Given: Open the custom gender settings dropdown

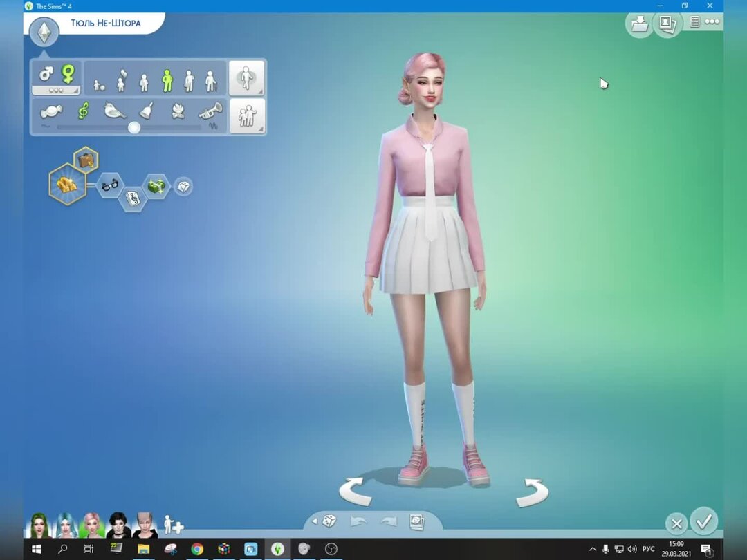Looking at the screenshot, I should coord(56,90).
